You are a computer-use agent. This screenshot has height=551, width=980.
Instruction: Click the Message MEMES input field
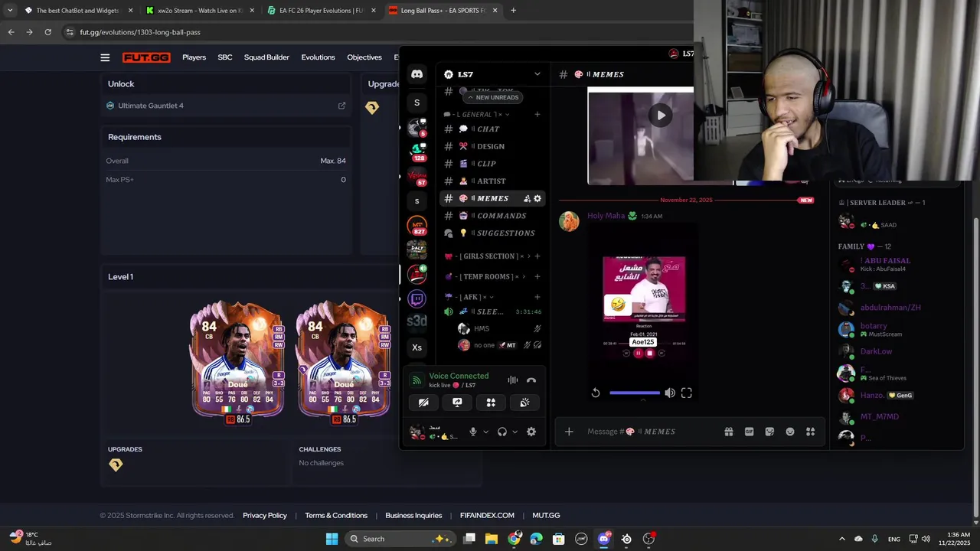pyautogui.click(x=651, y=432)
